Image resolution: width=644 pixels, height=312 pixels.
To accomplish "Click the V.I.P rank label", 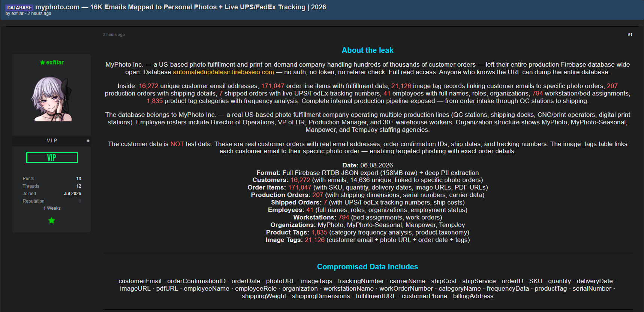I will (x=52, y=141).
